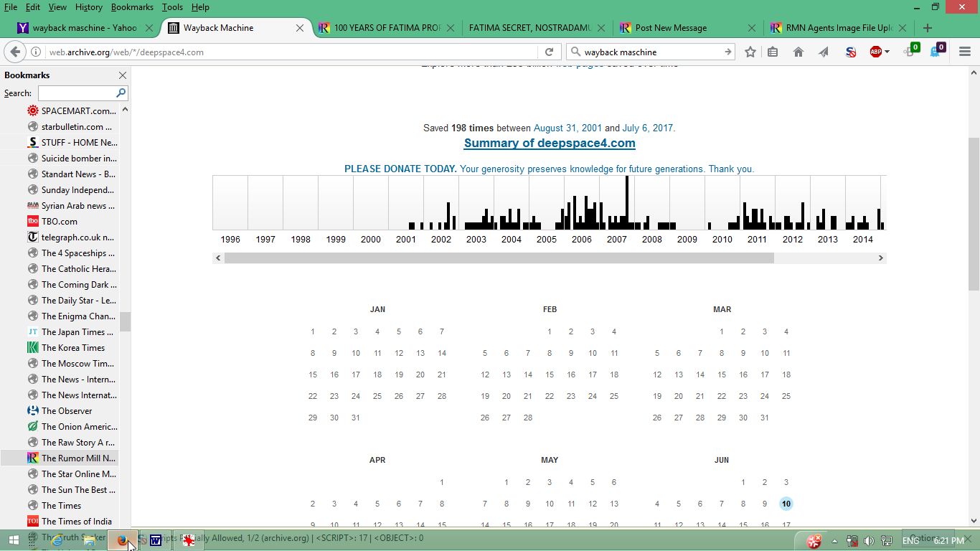The image size is (980, 551).
Task: Click the bookmark search magnifier icon
Action: [121, 93]
